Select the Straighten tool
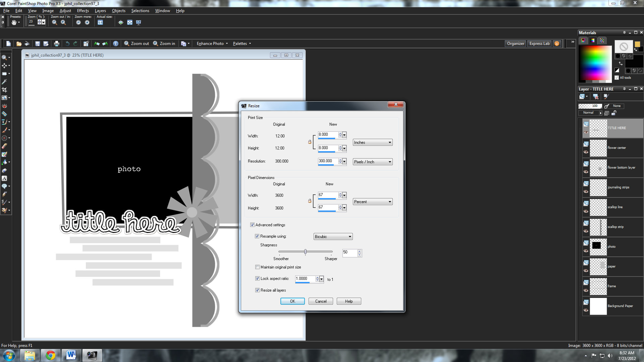This screenshot has height=362, width=644. (4, 98)
